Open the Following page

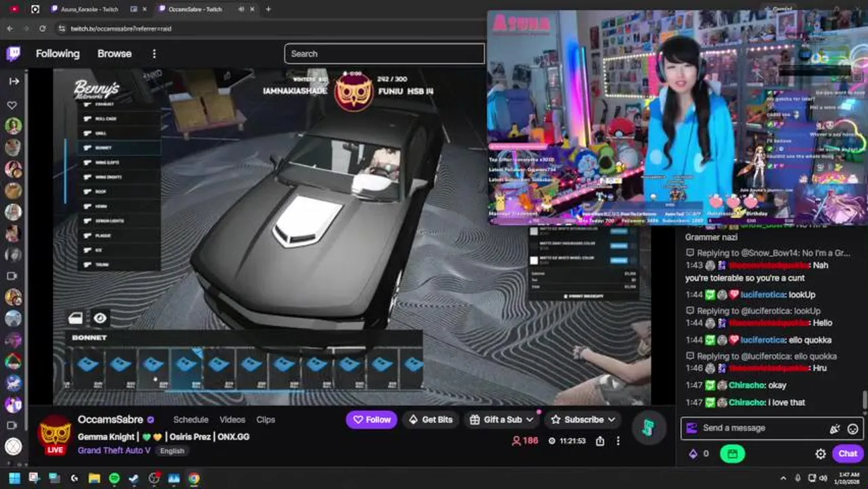(58, 54)
